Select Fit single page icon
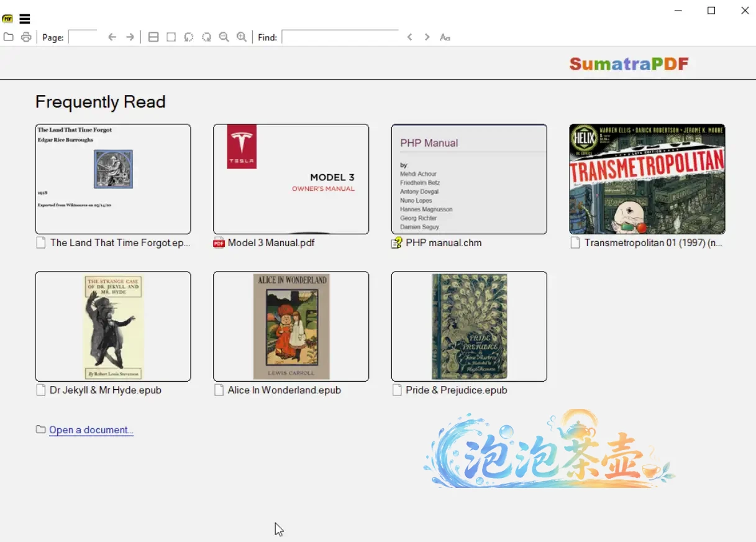 tap(171, 37)
